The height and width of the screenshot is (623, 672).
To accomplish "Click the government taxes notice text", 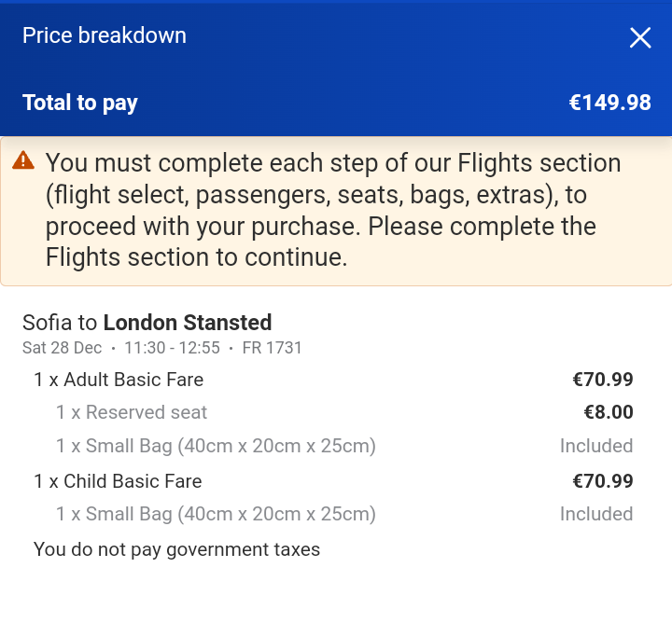I will [x=176, y=549].
